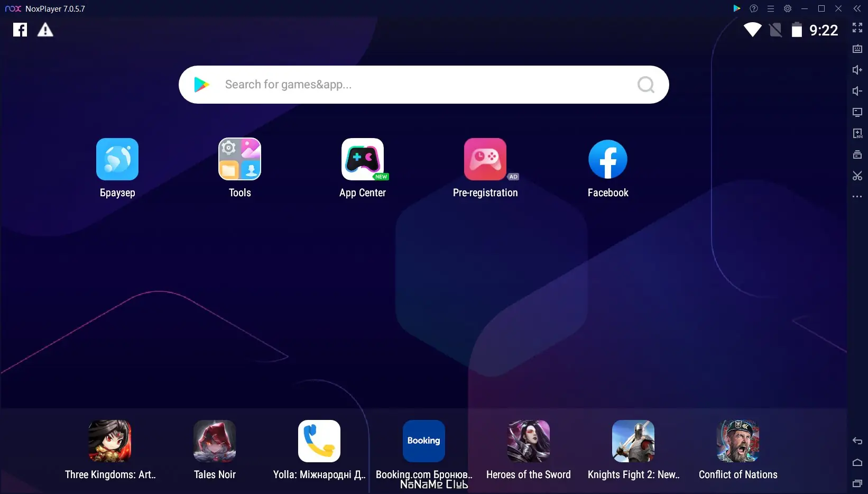
Task: Launch Heroes of the Sword
Action: pyautogui.click(x=529, y=441)
